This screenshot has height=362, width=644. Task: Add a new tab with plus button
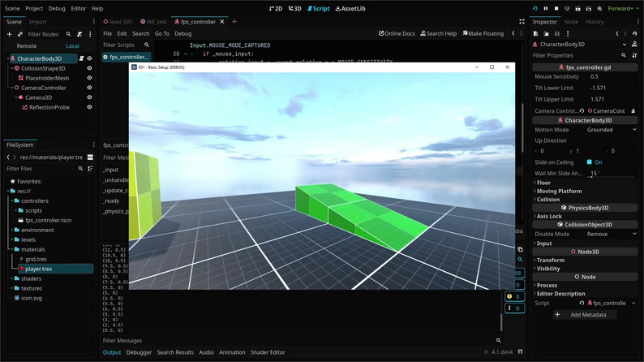tap(234, 21)
